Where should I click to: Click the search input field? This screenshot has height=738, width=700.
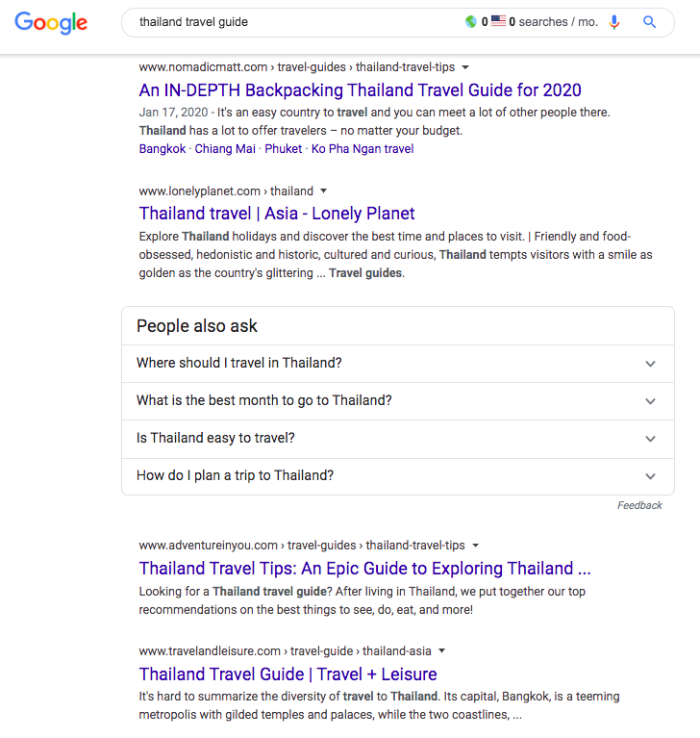tap(288, 22)
